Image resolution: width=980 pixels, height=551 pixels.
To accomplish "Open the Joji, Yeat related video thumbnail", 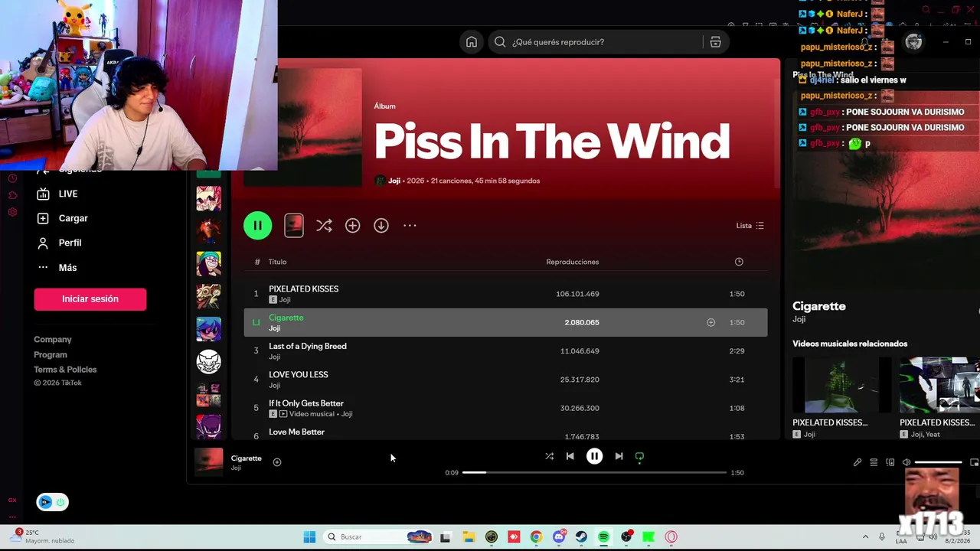I will pos(939,385).
